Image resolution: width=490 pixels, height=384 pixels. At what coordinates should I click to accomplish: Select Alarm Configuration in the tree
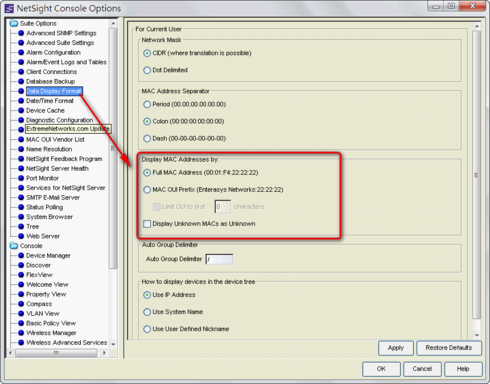click(53, 52)
